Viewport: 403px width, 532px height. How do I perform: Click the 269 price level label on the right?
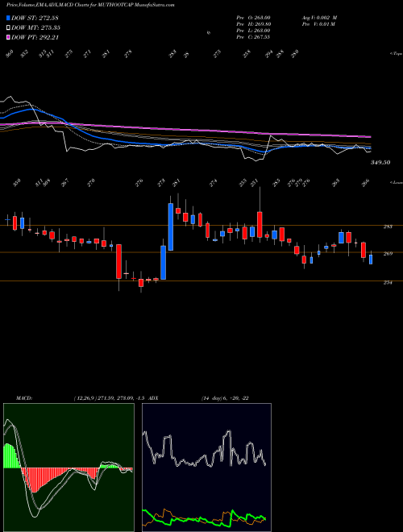(388, 253)
